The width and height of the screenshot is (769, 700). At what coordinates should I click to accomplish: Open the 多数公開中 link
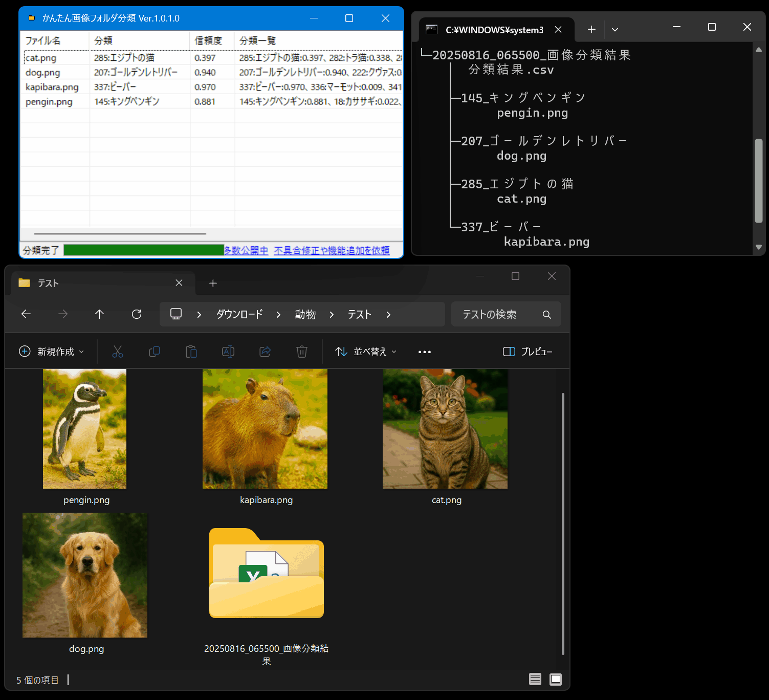pos(246,250)
